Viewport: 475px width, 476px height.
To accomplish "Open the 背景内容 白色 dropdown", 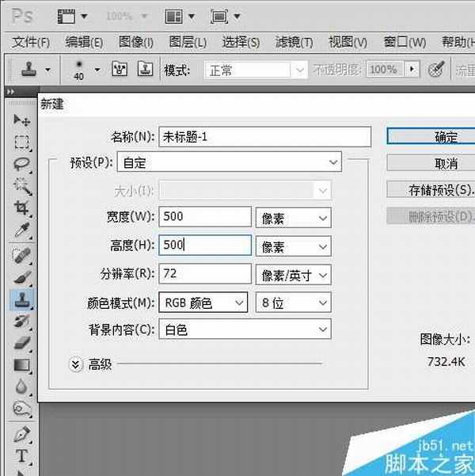I will click(245, 329).
